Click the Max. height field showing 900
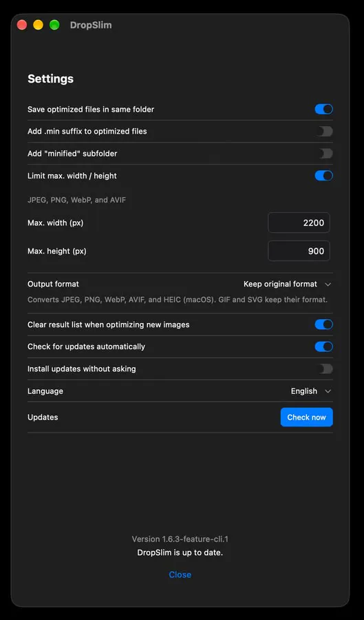The image size is (364, 620). (x=299, y=251)
